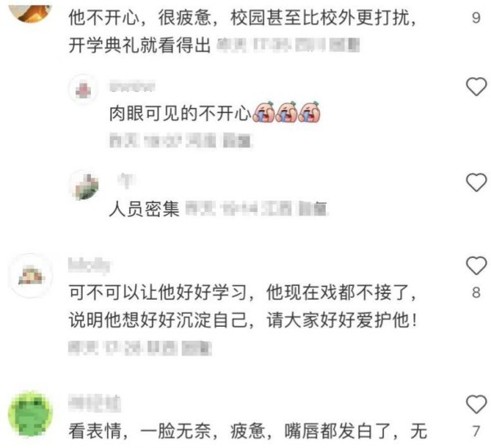The width and height of the screenshot is (491, 448).
Task: Click the like count 7 at bottom
Action: point(476,432)
